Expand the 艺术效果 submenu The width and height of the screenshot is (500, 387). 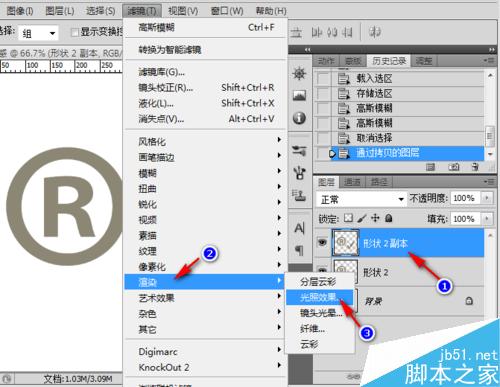205,297
